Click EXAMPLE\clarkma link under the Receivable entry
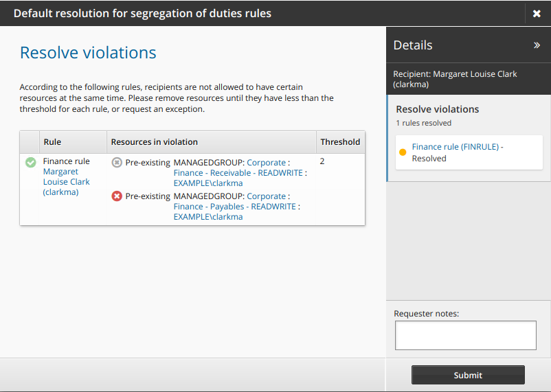 [207, 183]
